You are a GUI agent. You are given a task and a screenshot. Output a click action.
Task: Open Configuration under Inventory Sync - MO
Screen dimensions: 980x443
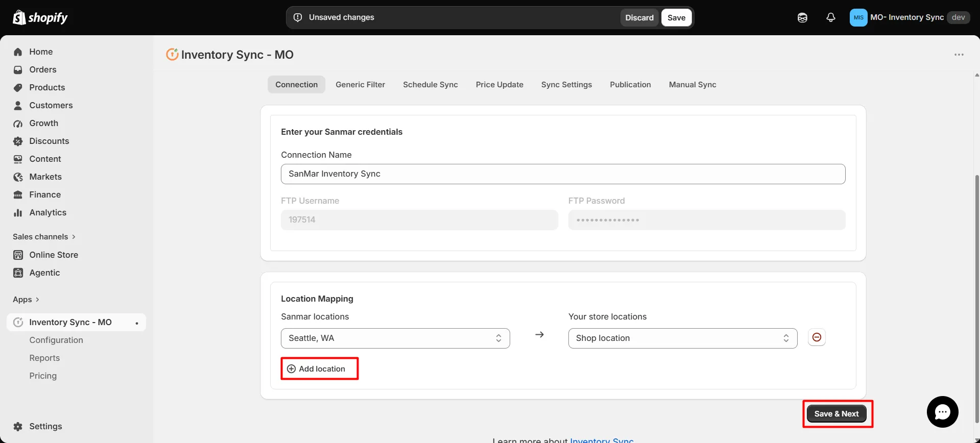(x=56, y=340)
